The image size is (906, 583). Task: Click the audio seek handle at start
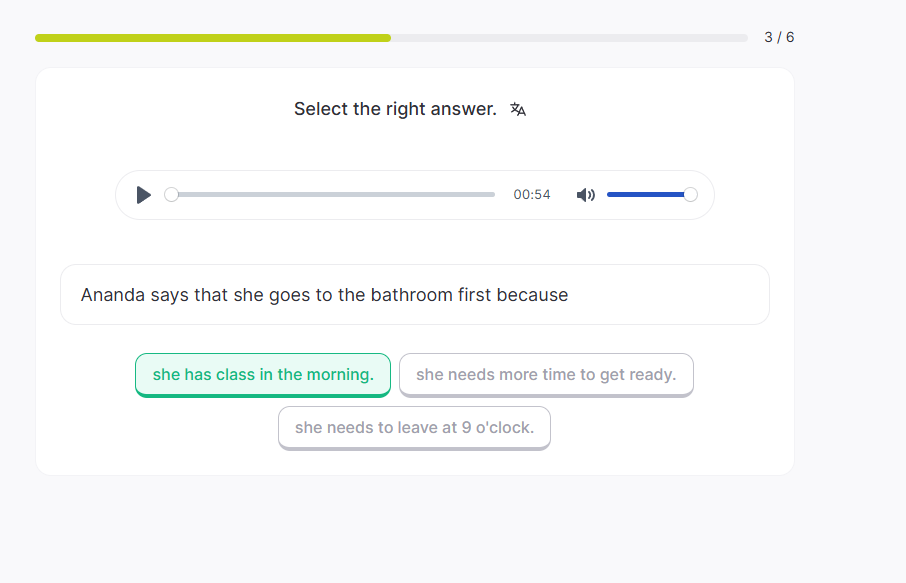(171, 195)
